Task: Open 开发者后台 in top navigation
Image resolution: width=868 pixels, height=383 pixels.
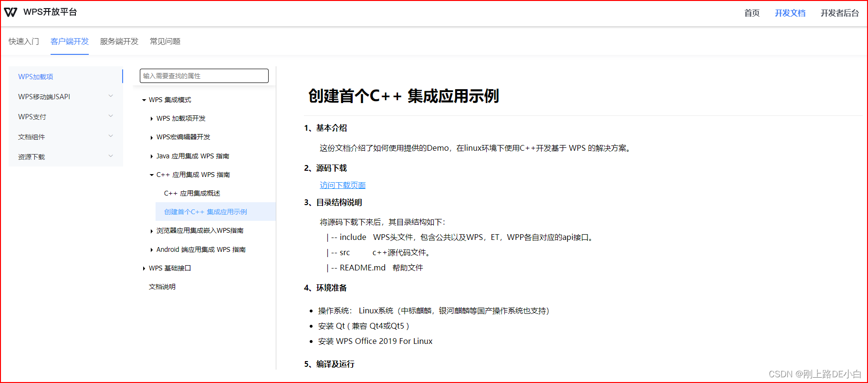Action: pyautogui.click(x=839, y=13)
